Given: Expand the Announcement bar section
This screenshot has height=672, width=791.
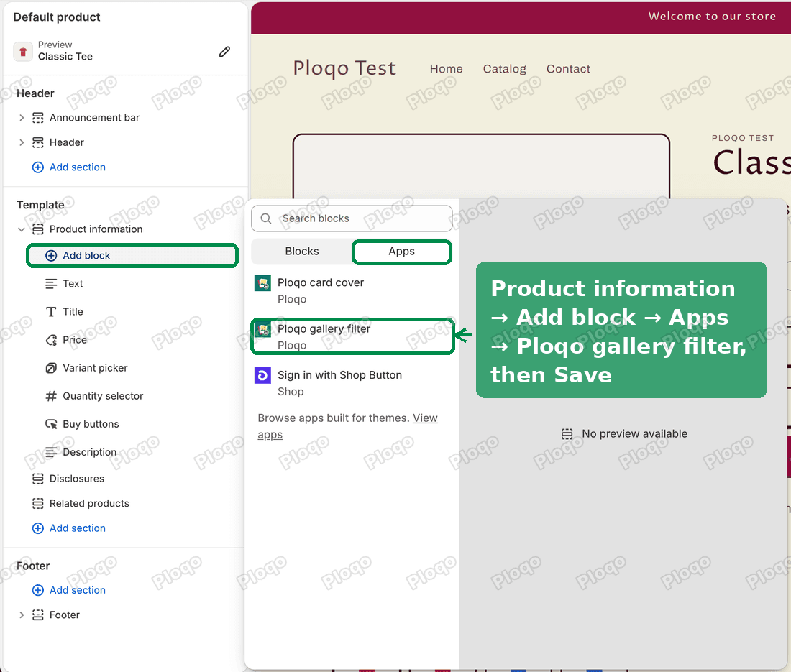Looking at the screenshot, I should pos(21,117).
